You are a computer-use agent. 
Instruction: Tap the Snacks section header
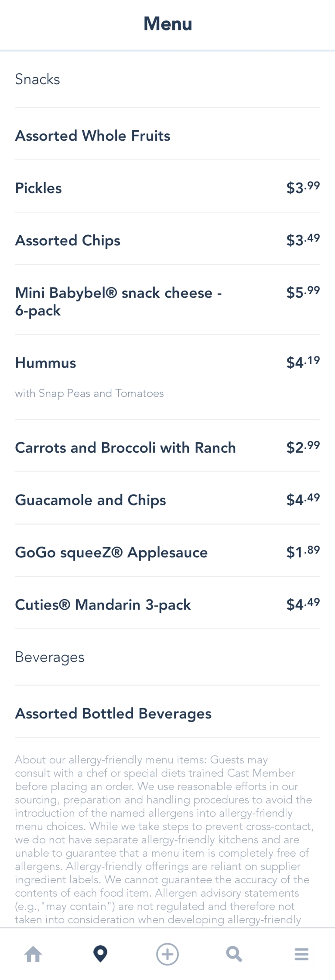(38, 79)
